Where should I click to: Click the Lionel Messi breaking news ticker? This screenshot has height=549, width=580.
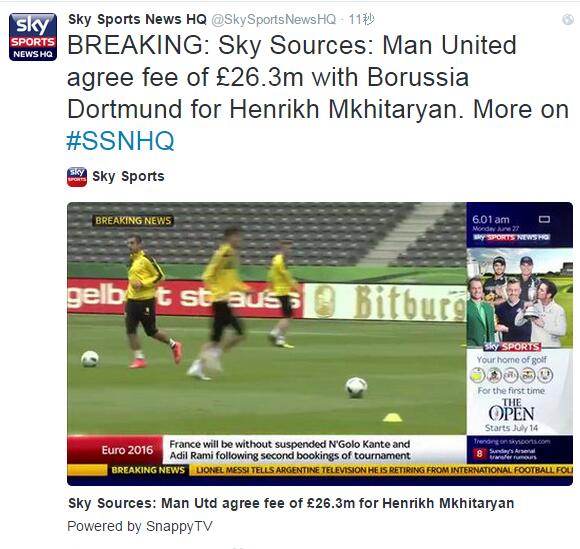tap(384, 470)
